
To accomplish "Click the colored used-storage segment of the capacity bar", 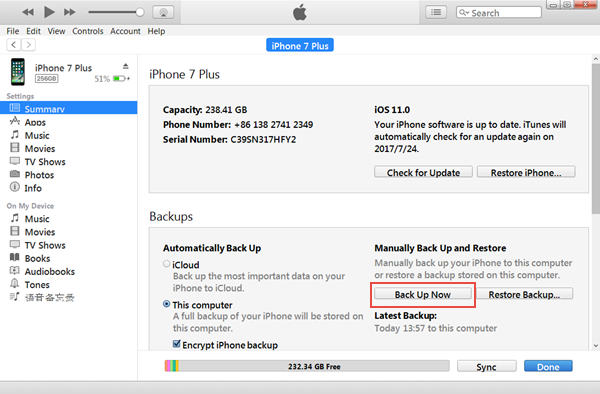I will point(171,366).
